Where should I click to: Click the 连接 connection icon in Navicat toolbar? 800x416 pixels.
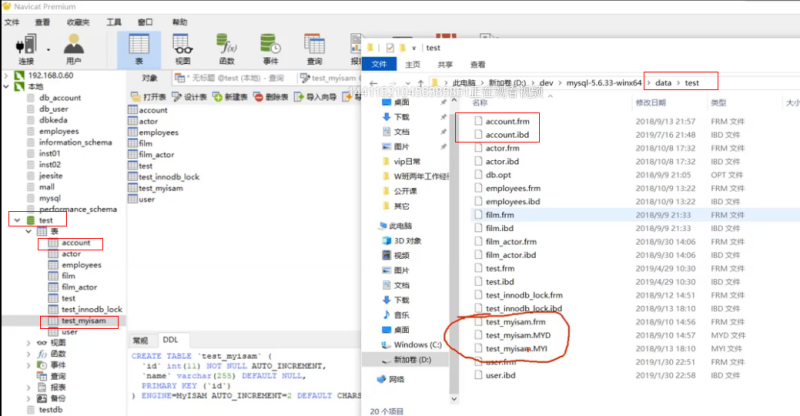coord(26,49)
